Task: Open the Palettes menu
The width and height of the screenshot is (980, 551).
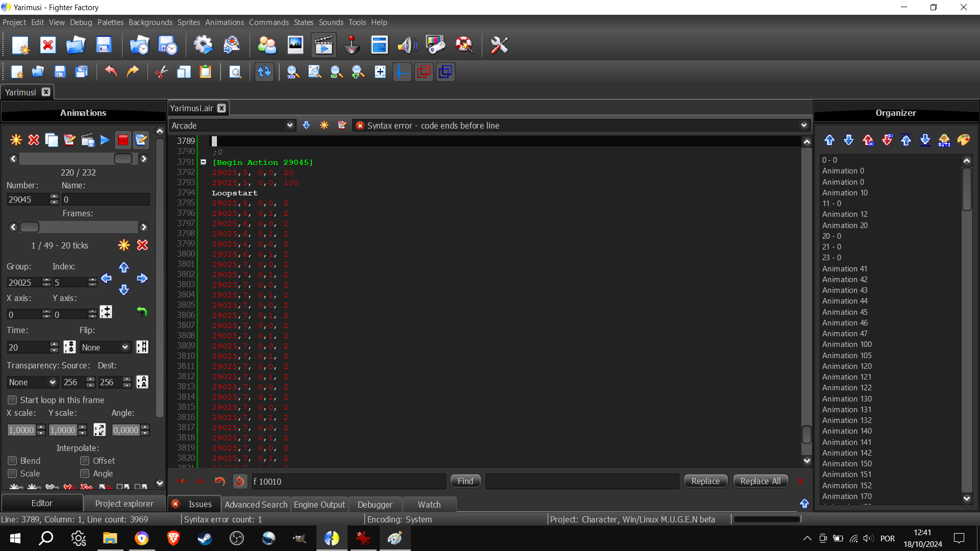Action: [x=110, y=22]
